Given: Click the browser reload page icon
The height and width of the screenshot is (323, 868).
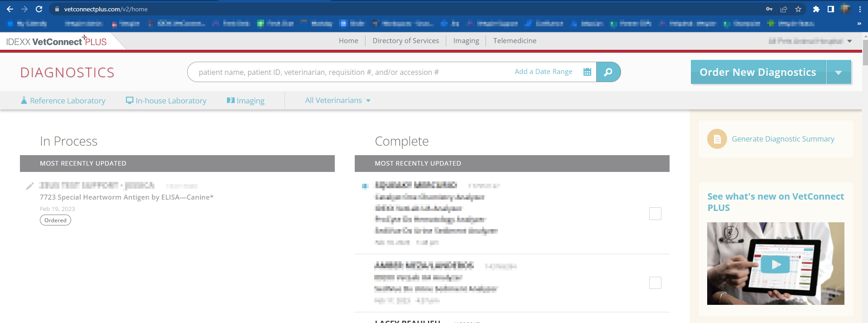Looking at the screenshot, I should point(39,9).
